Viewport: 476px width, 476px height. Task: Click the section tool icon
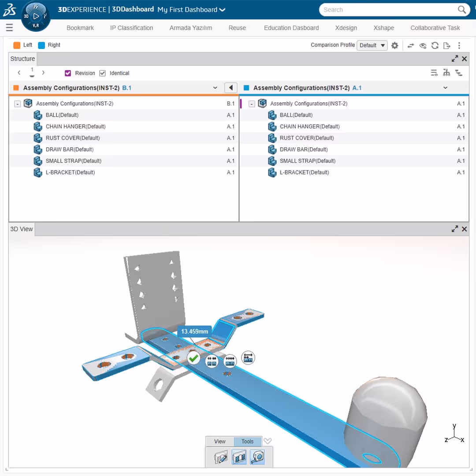[239, 457]
